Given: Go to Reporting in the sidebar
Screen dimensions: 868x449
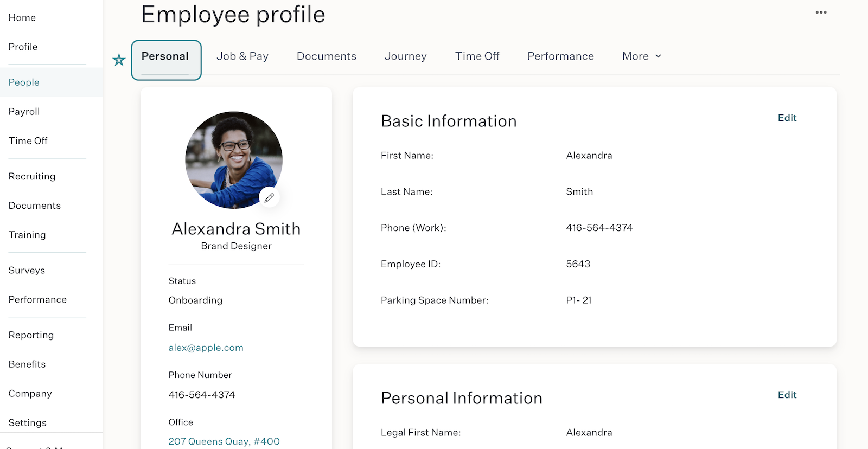Looking at the screenshot, I should (31, 335).
